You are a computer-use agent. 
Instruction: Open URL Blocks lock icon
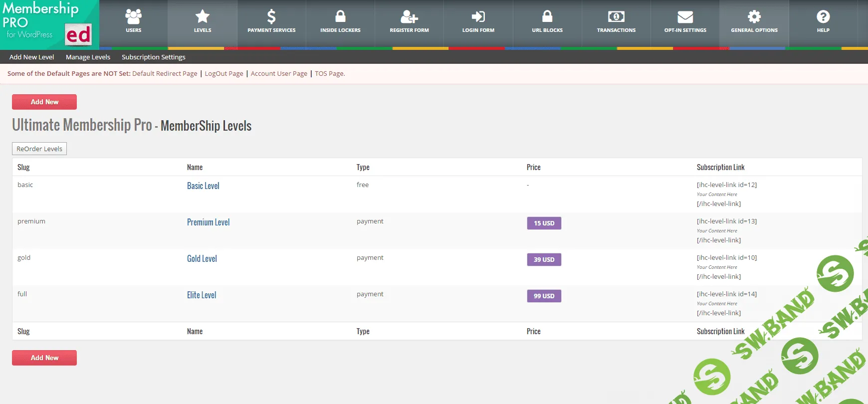coord(547,17)
